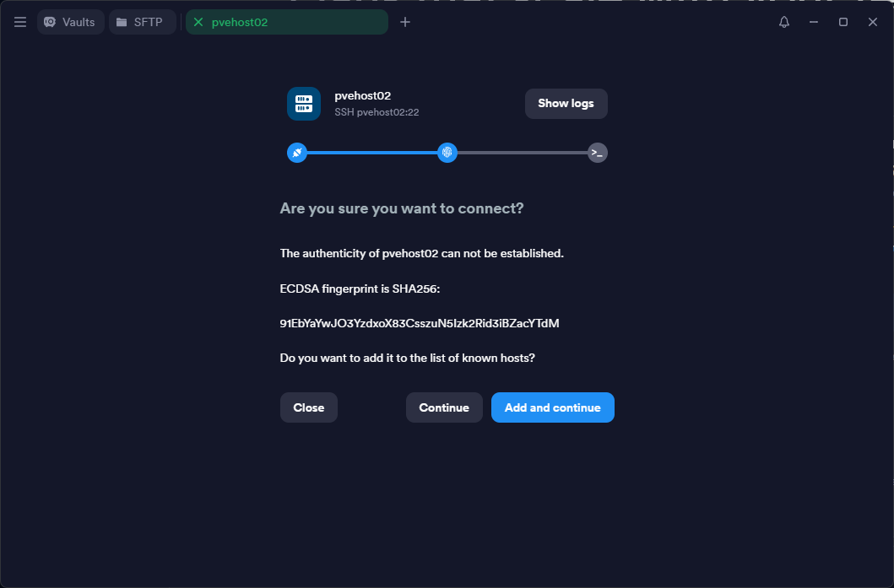
Task: Close the pvehost02 tab with X
Action: pyautogui.click(x=198, y=22)
